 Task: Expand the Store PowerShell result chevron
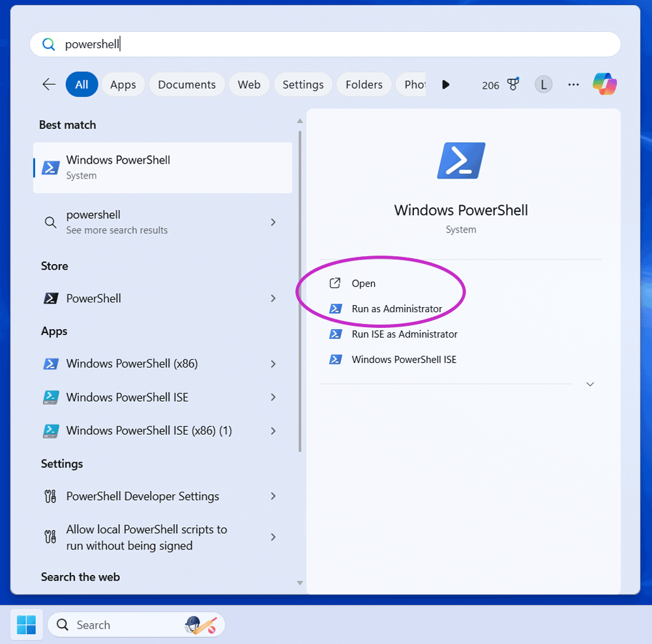coord(273,299)
